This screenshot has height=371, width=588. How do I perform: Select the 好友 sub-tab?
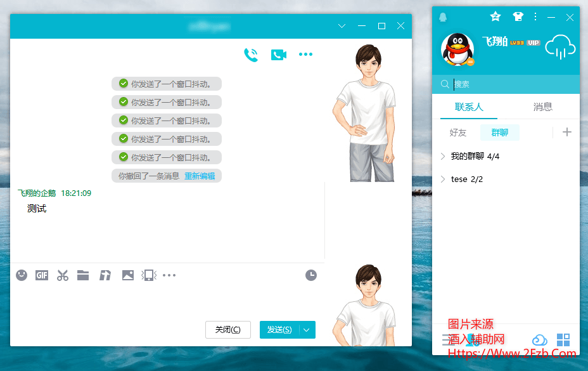457,133
